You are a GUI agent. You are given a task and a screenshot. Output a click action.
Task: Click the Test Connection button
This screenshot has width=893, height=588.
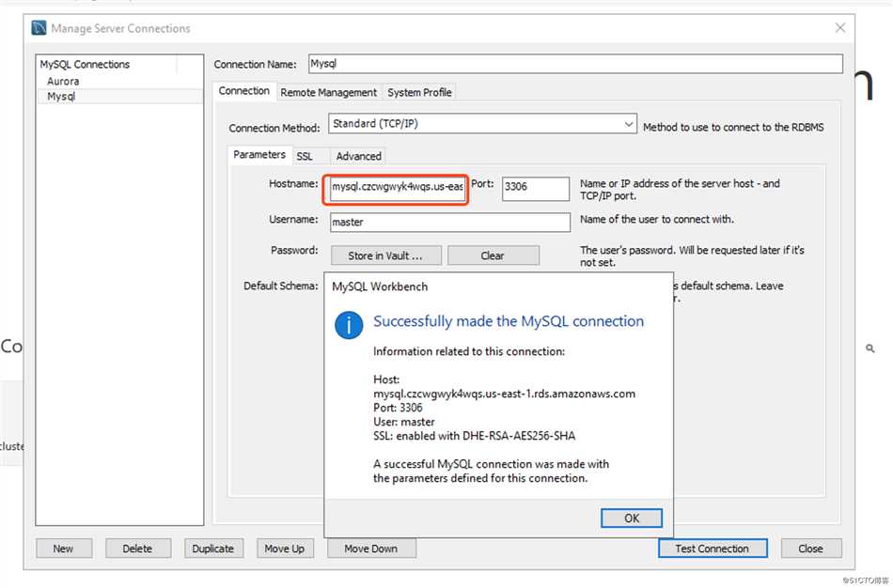(x=712, y=549)
